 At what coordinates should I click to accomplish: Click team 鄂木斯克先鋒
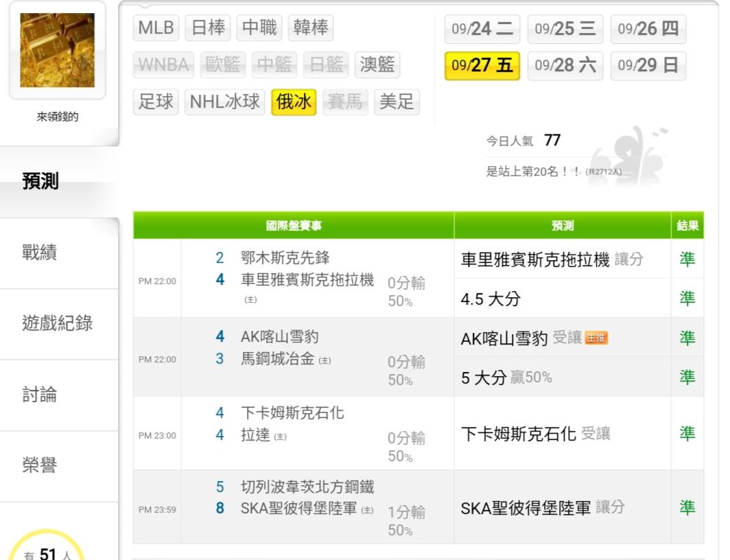[285, 257]
